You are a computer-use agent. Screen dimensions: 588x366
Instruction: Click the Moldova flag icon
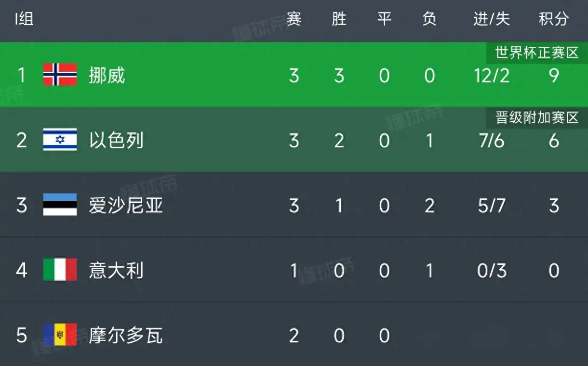60,335
